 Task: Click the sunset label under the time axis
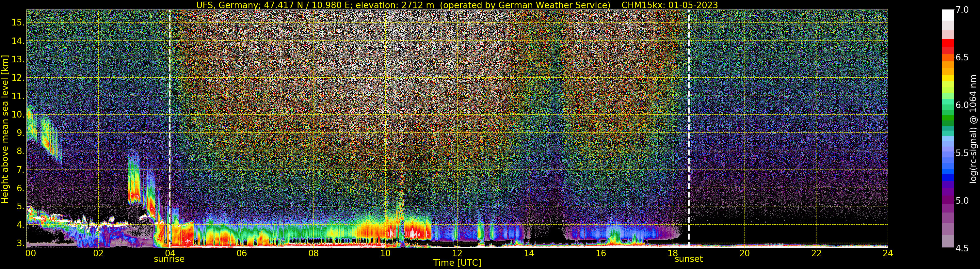pyautogui.click(x=689, y=259)
